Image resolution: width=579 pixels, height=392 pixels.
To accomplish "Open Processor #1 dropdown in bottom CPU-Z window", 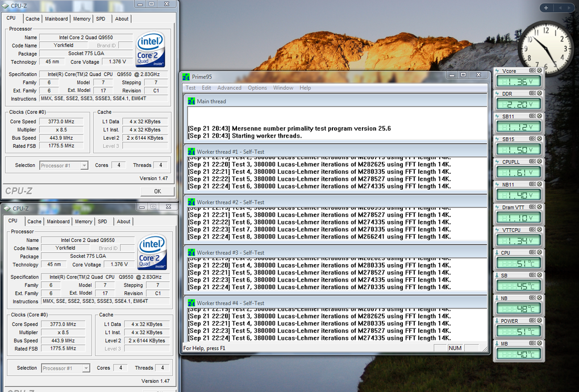I will tap(86, 368).
